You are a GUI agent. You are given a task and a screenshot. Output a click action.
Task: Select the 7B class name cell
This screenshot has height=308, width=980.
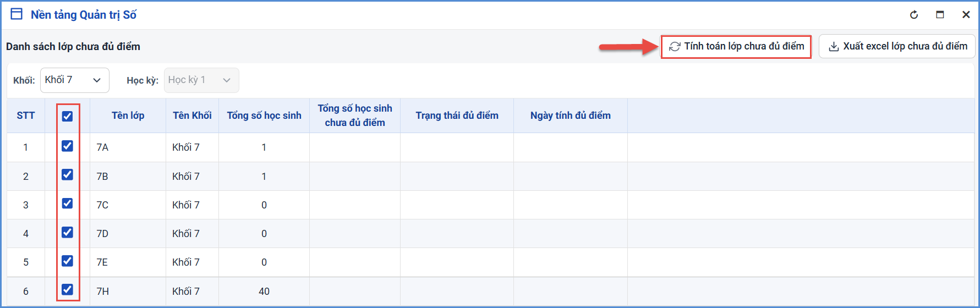tap(128, 177)
